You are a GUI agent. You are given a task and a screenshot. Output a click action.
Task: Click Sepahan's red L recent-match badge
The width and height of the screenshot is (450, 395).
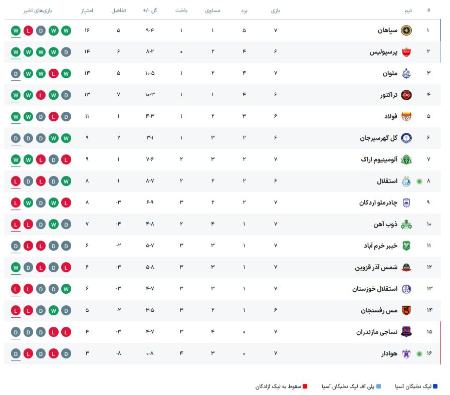tap(28, 31)
